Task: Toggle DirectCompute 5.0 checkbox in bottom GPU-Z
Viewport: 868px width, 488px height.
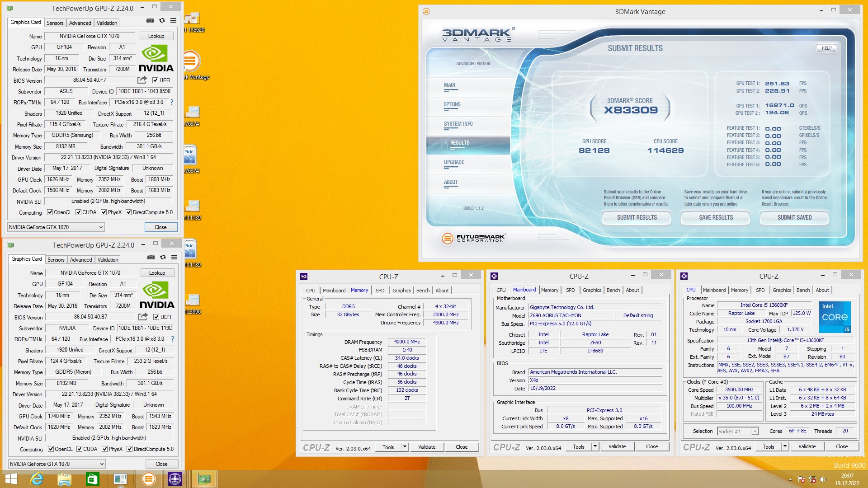Action: 129,449
